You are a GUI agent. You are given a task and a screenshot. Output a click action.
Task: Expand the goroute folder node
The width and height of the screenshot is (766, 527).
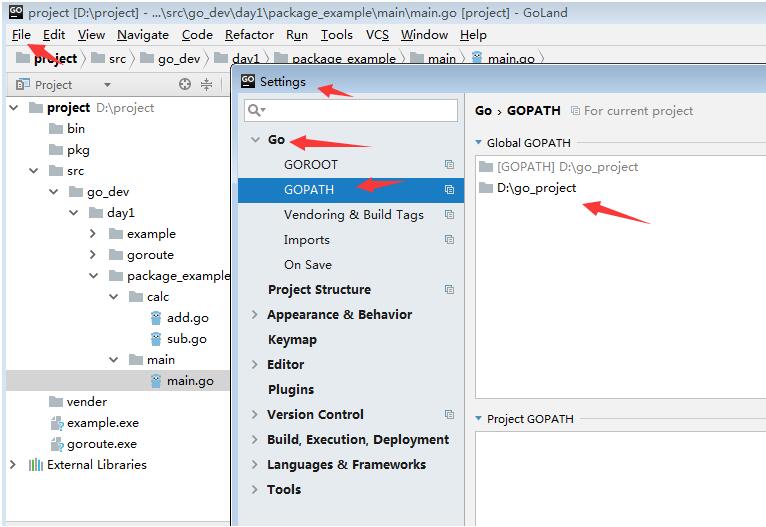tap(93, 254)
